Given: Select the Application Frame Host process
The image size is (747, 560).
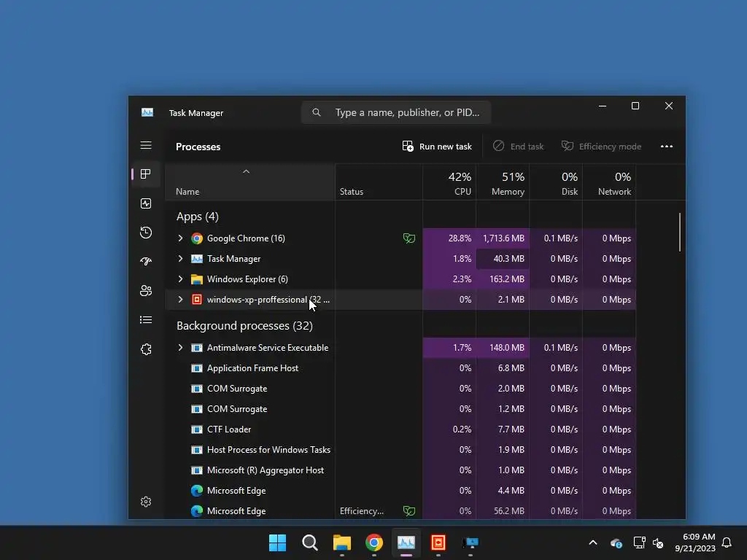Looking at the screenshot, I should (400, 368).
